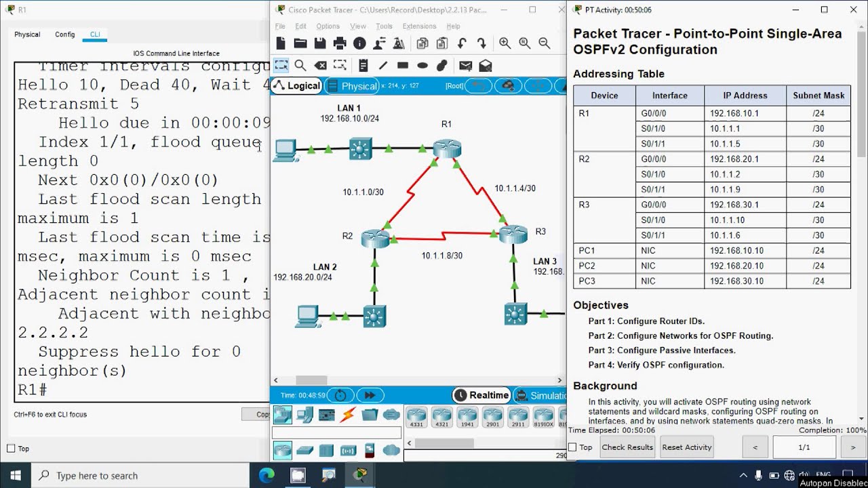Select router R1 in topology
Image resolution: width=868 pixels, height=488 pixels.
point(447,148)
